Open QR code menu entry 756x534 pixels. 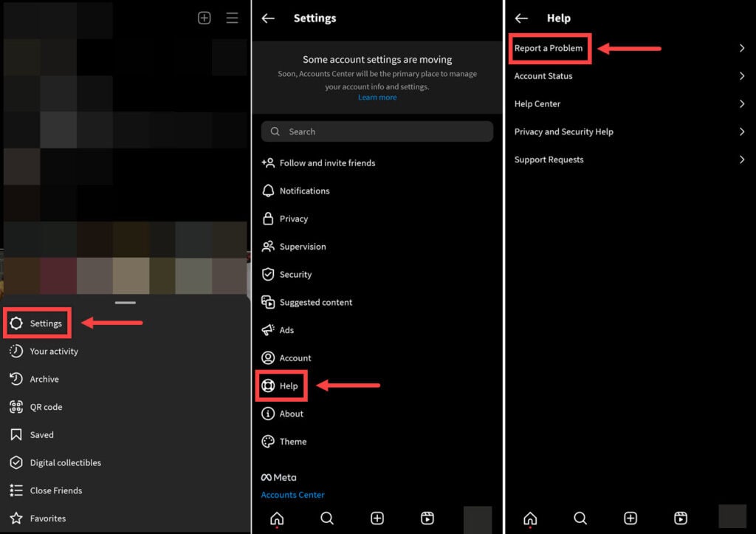point(126,407)
